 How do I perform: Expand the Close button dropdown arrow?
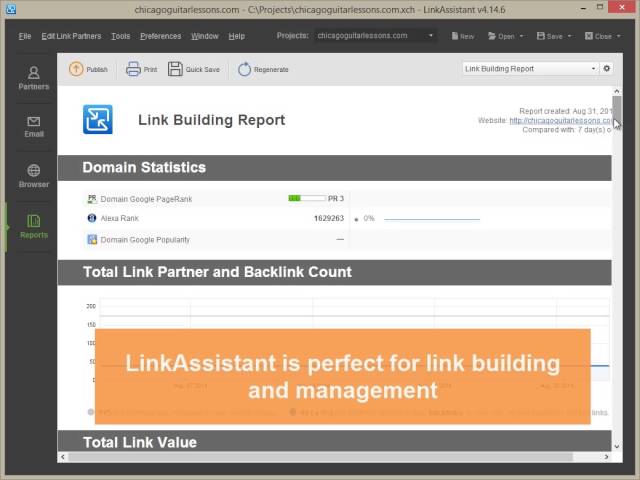pyautogui.click(x=618, y=36)
